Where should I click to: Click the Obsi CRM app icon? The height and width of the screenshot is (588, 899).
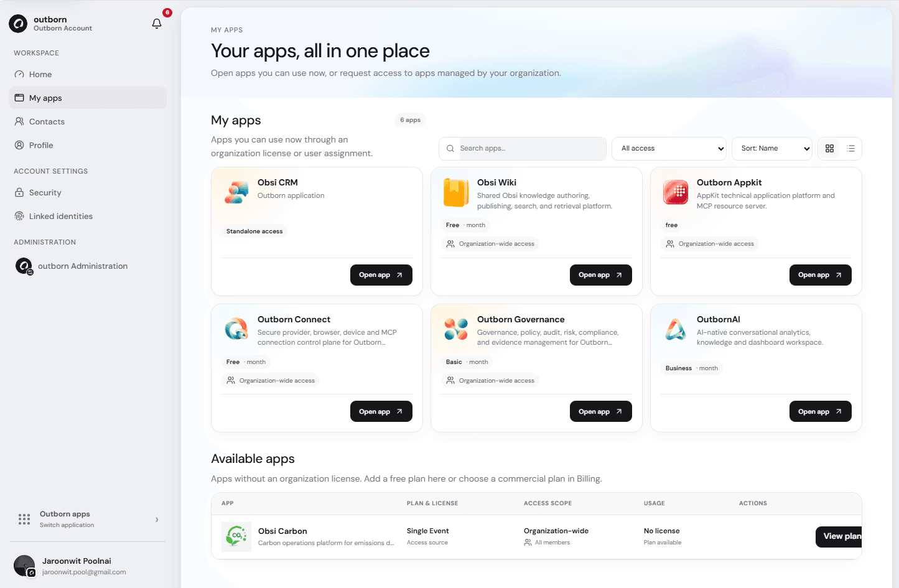pos(236,192)
